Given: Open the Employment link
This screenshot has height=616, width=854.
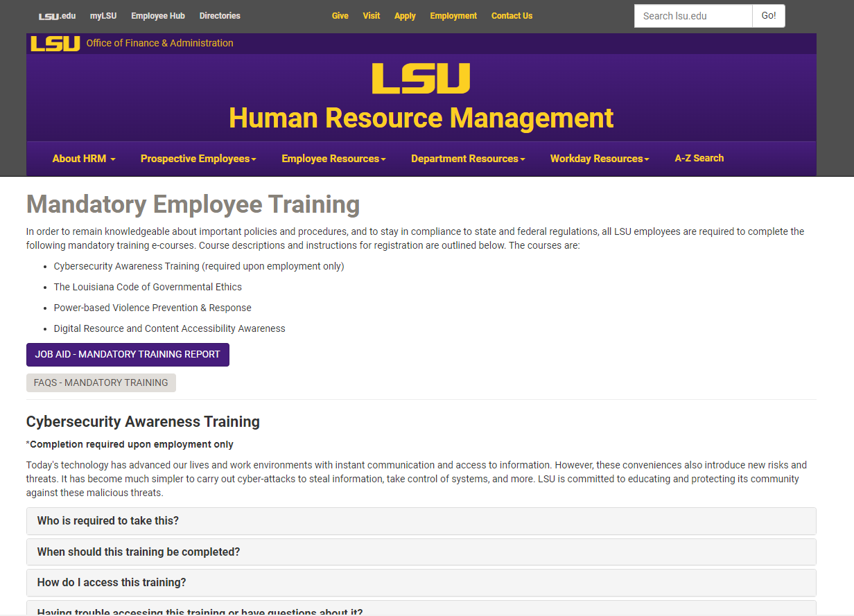Looking at the screenshot, I should pyautogui.click(x=453, y=16).
